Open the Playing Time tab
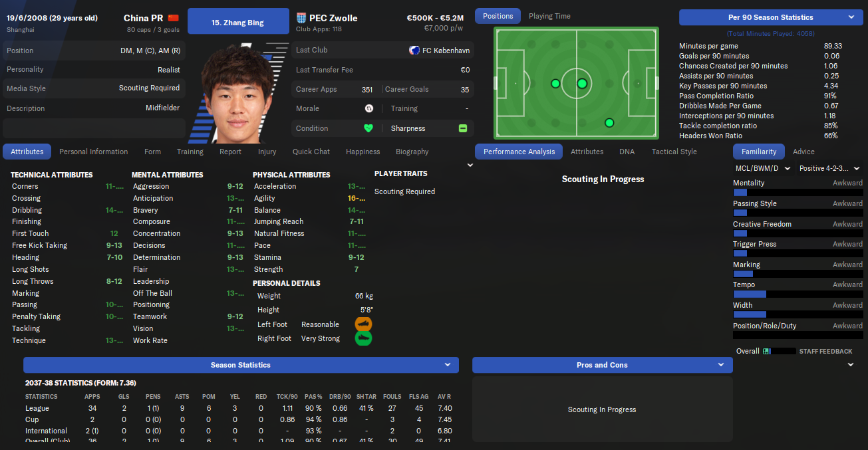Viewport: 868px width, 450px height. 549,16
